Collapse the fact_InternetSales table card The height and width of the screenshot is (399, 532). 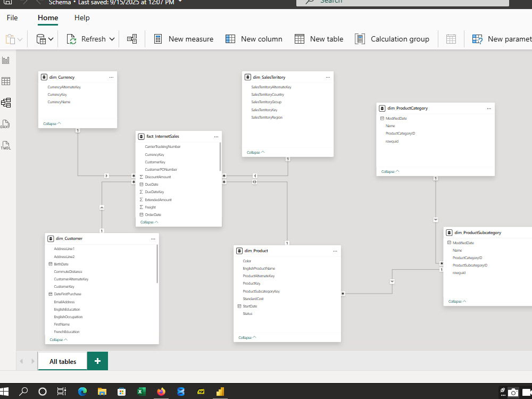[149, 222]
